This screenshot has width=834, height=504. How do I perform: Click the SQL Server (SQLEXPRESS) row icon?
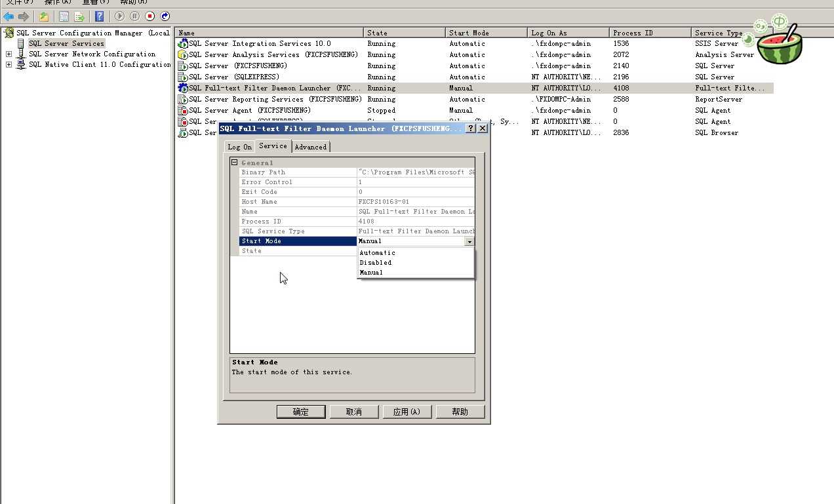pyautogui.click(x=183, y=77)
